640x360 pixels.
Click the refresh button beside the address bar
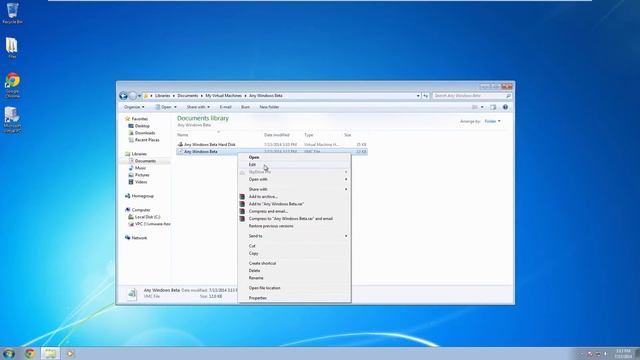426,96
